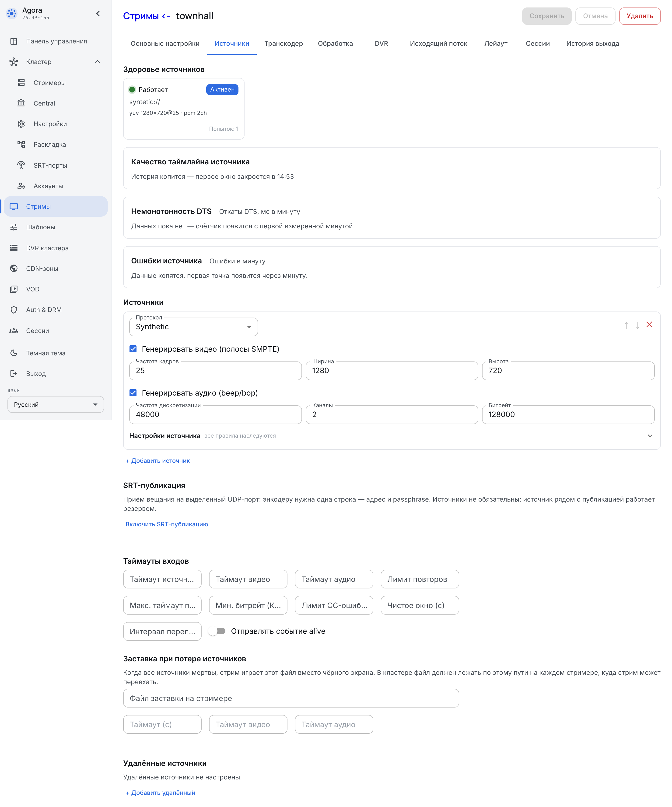Viewport: 672px width, 807px height.
Task: Click the Стримы monitor icon
Action: click(x=14, y=206)
